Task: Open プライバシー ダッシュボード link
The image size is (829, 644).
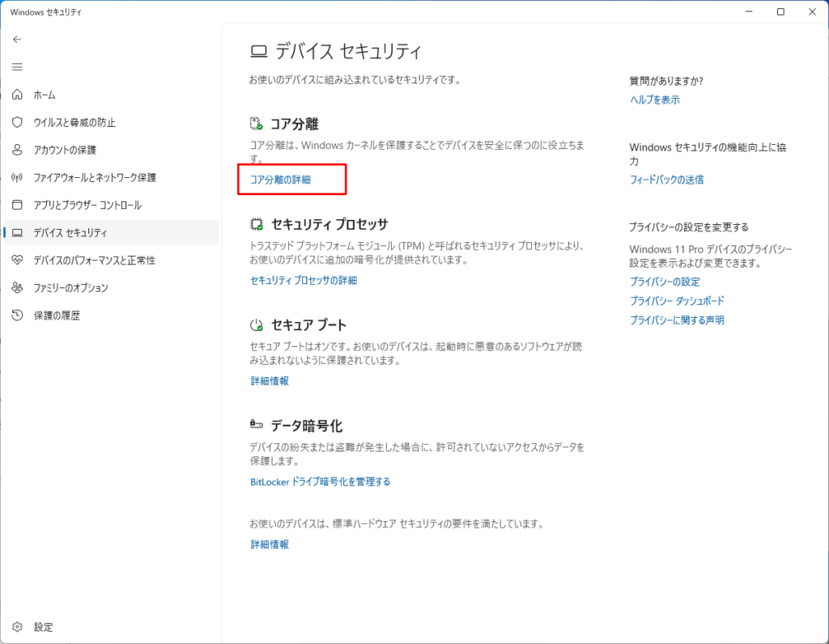Action: [677, 301]
